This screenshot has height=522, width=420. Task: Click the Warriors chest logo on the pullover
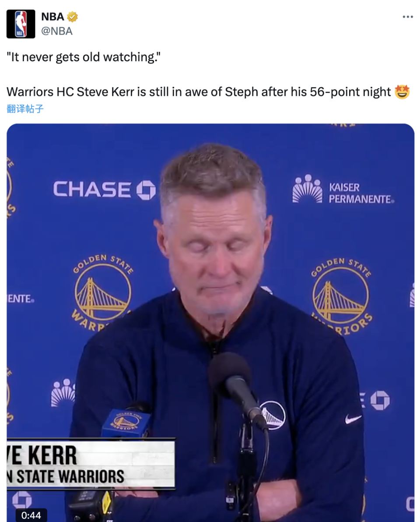(x=273, y=415)
